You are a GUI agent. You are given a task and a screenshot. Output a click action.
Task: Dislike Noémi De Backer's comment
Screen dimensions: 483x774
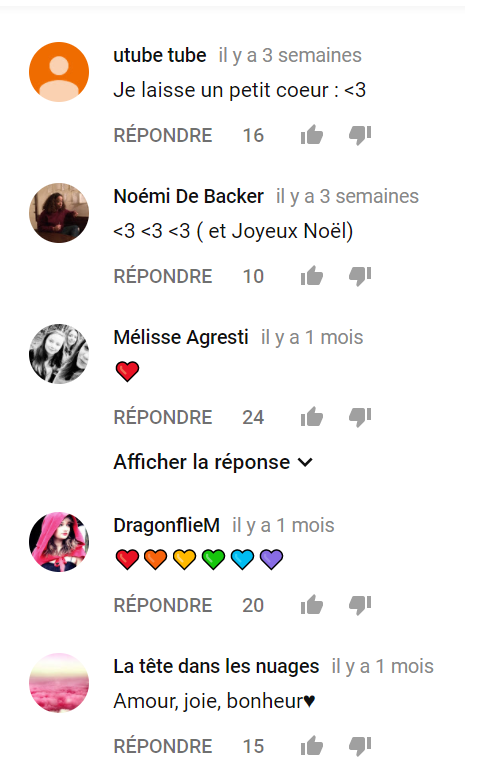pyautogui.click(x=360, y=276)
